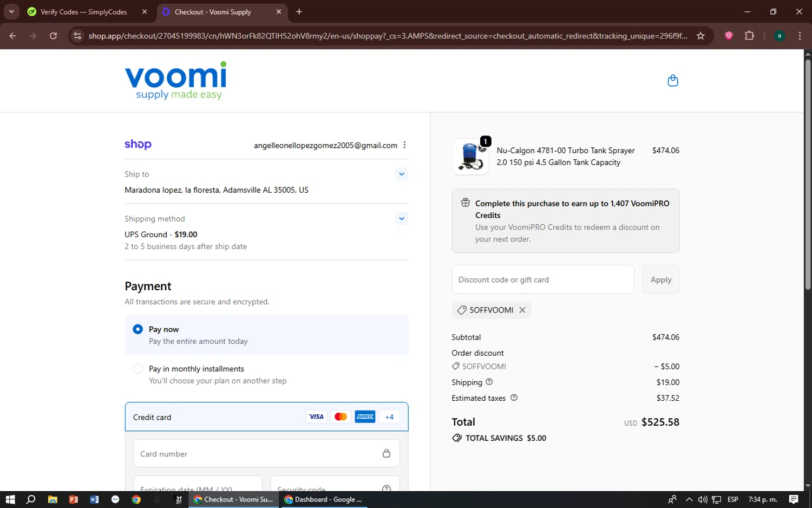The image size is (812, 508).
Task: Open a new browser tab
Action: (299, 11)
